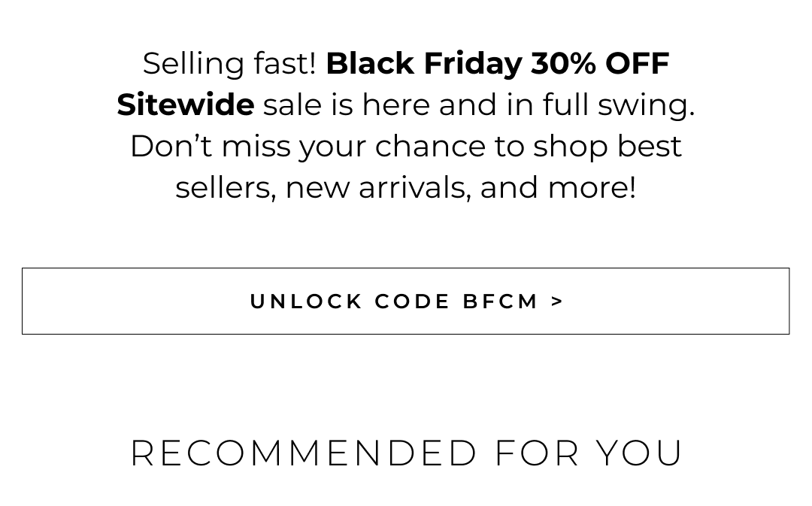This screenshot has height=506, width=812.
Task: Select the word BFCM in the button
Action: pyautogui.click(x=500, y=301)
